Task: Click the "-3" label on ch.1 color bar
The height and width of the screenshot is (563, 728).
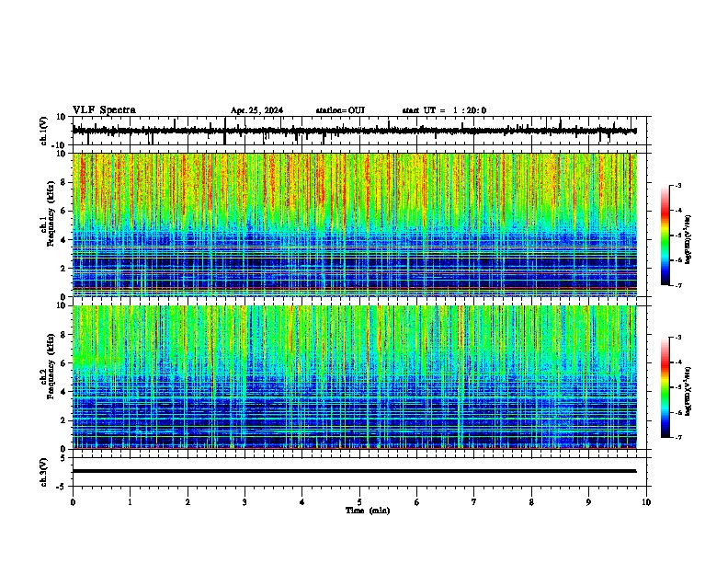Action: 678,186
